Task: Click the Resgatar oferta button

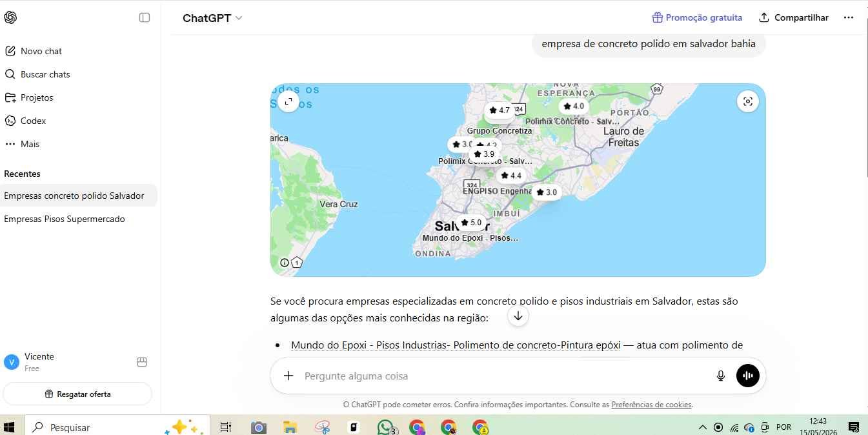Action: click(77, 394)
